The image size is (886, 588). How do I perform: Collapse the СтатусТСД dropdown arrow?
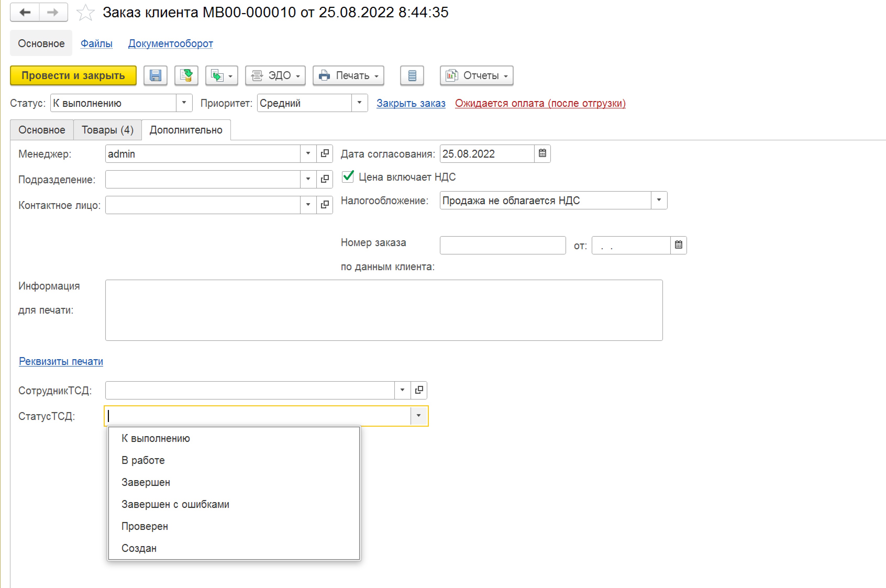coord(419,415)
